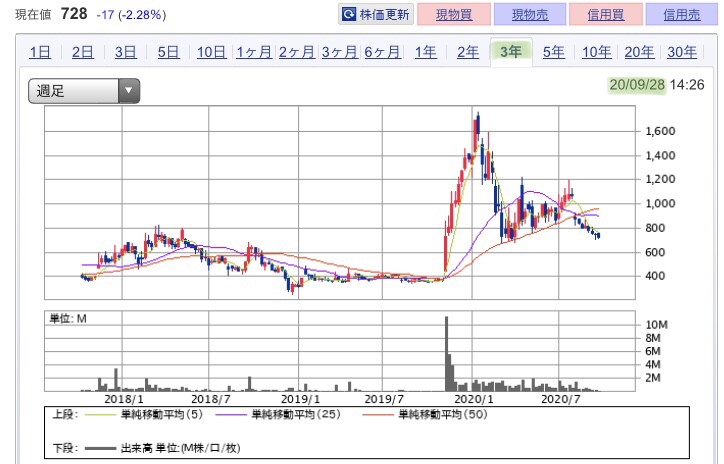Switch chart to 1ヶ月 period
Image resolution: width=724 pixels, height=464 pixels.
tap(254, 52)
